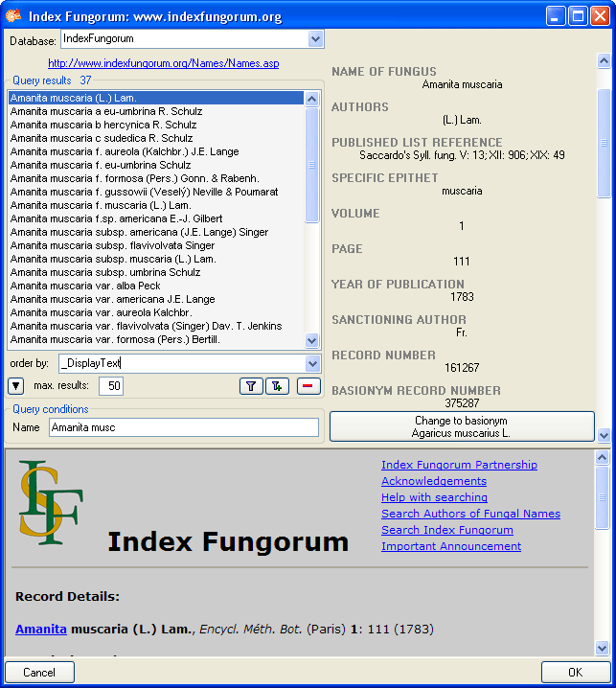Open the indexfungorum.org Names.asp link
This screenshot has height=688, width=616.
pos(163,63)
